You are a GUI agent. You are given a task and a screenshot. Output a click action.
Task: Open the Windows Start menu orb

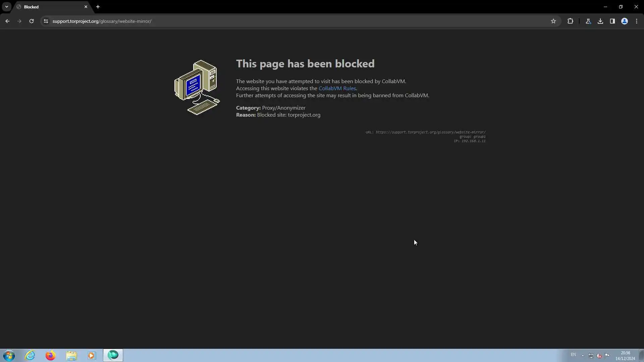click(9, 355)
